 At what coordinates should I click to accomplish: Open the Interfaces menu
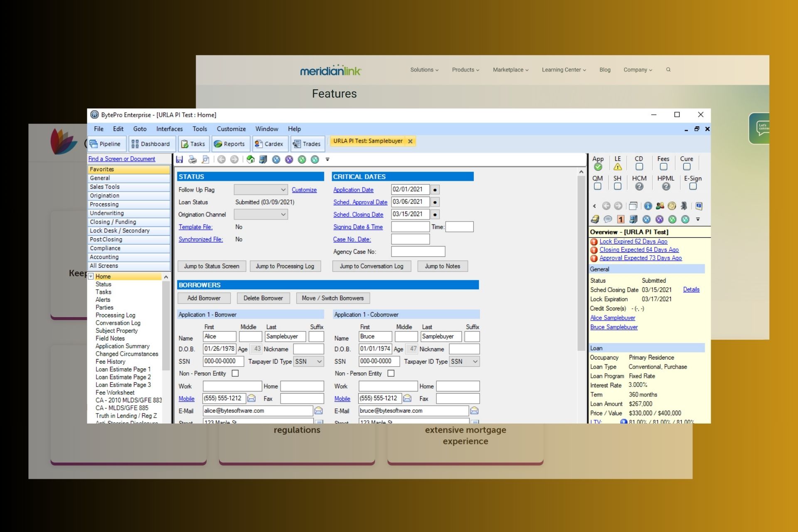(169, 129)
